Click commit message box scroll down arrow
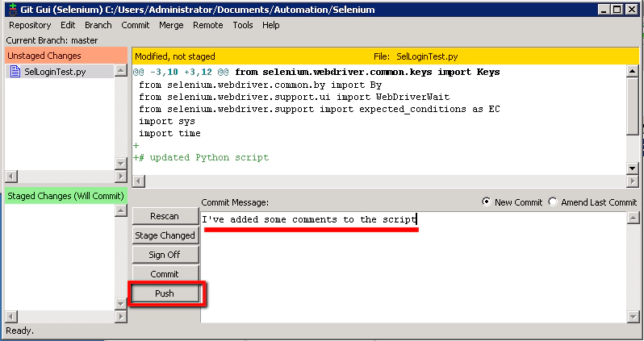 click(x=633, y=316)
